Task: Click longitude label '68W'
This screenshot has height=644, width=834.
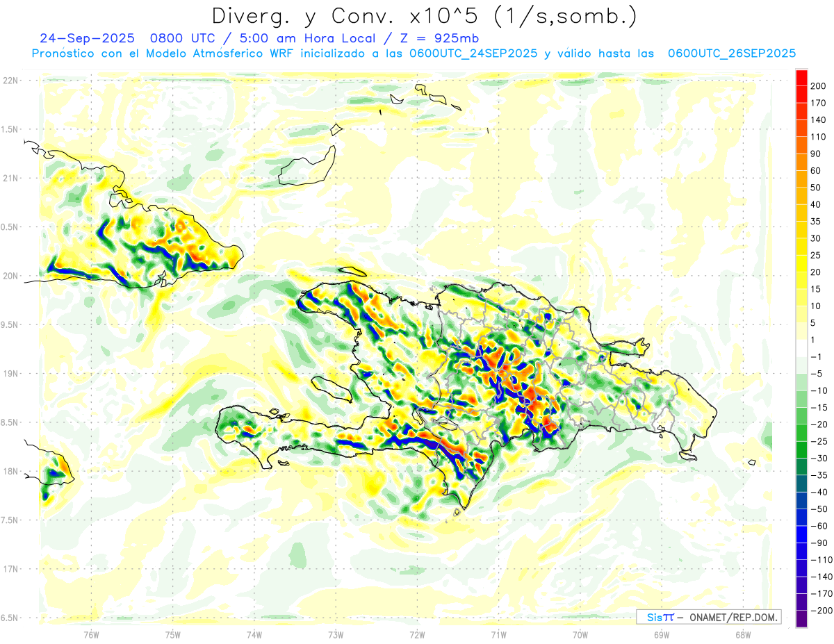Action: click(743, 634)
